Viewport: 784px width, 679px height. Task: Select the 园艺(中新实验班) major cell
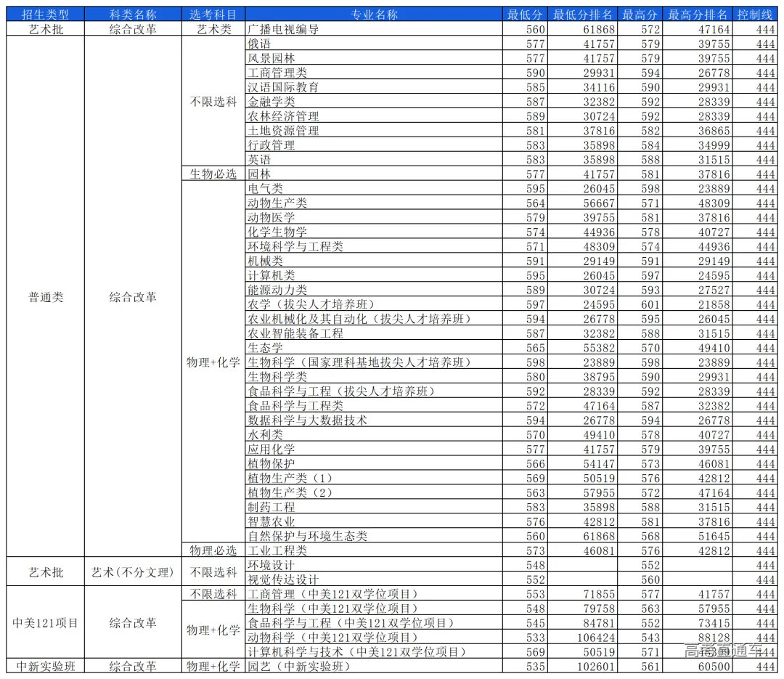pos(299,666)
